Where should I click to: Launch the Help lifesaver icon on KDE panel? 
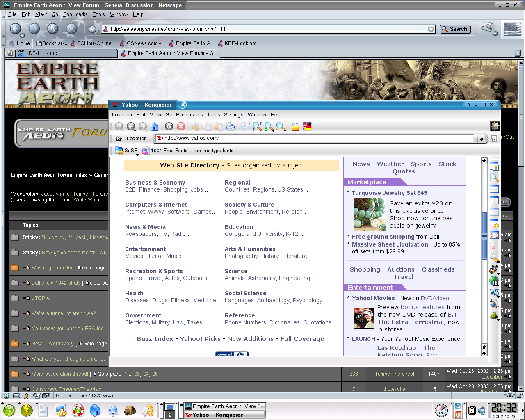pos(78,410)
